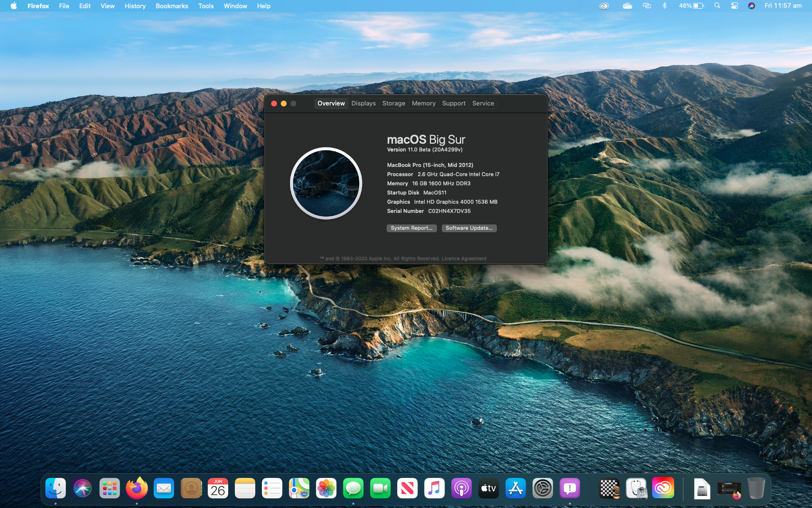The height and width of the screenshot is (508, 812).
Task: Open the Tools menu
Action: (x=206, y=6)
